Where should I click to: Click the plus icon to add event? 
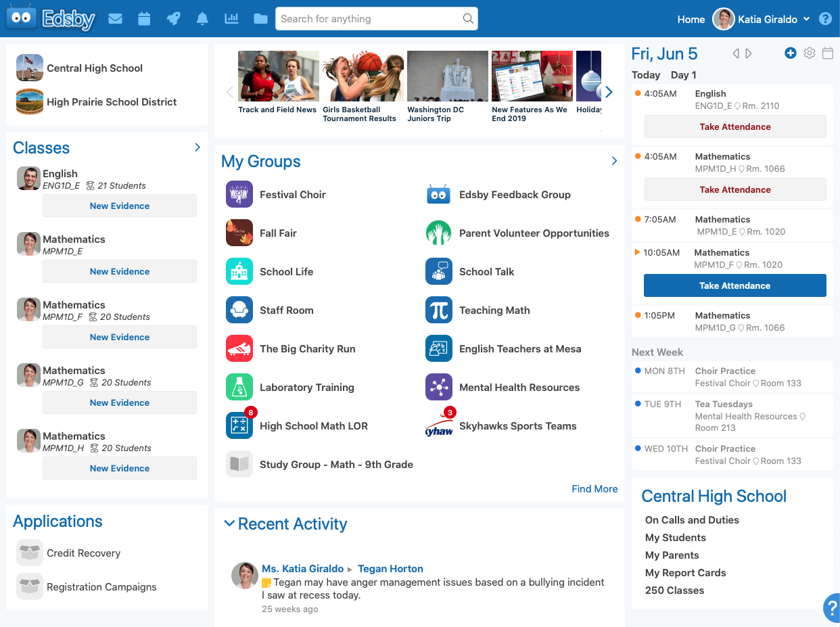coord(790,53)
